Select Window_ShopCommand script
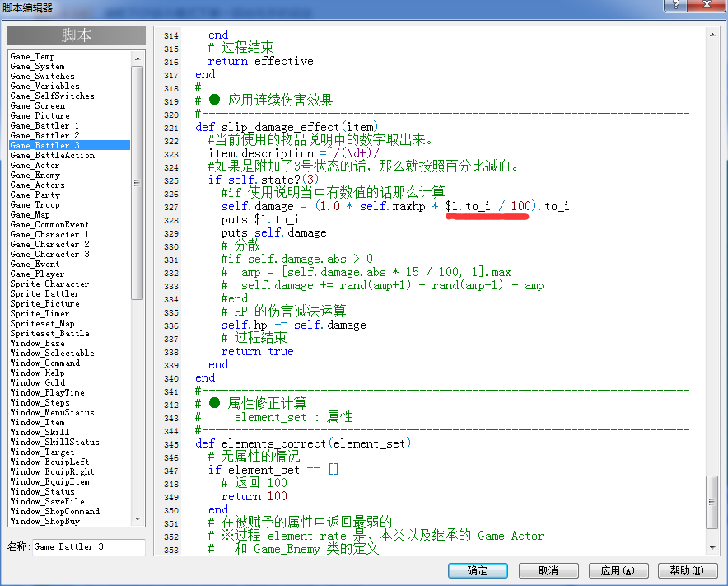Image resolution: width=728 pixels, height=586 pixels. tap(55, 511)
